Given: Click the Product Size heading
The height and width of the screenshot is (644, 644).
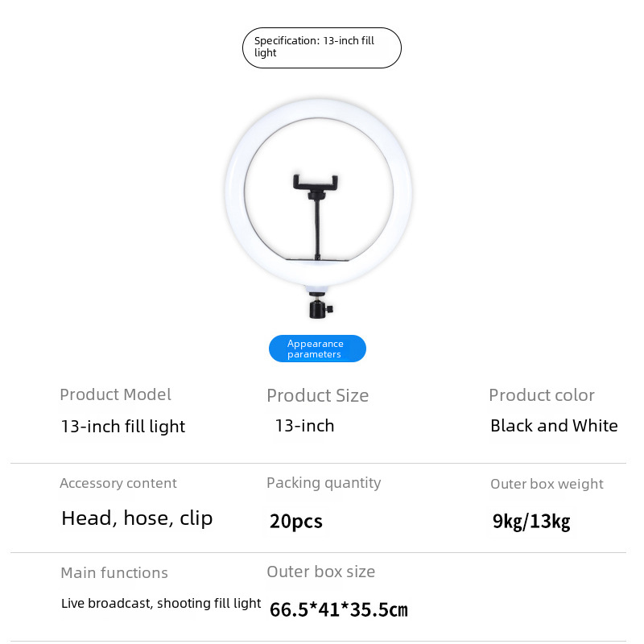Looking at the screenshot, I should 317,395.
